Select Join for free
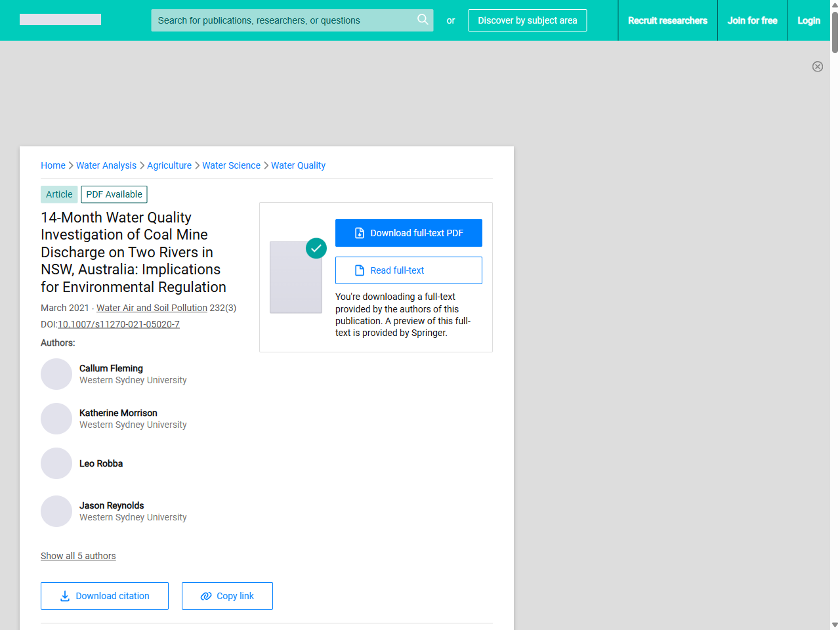840x630 pixels. (x=752, y=20)
